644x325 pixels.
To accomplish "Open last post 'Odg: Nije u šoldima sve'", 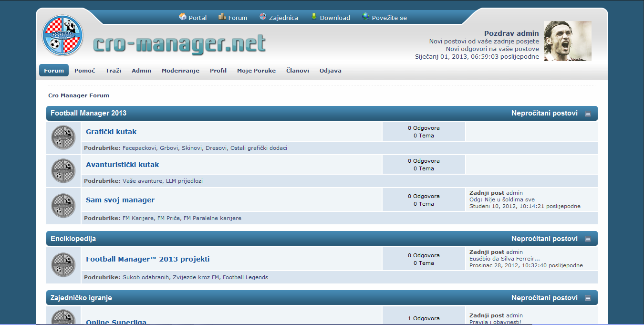I will [502, 199].
